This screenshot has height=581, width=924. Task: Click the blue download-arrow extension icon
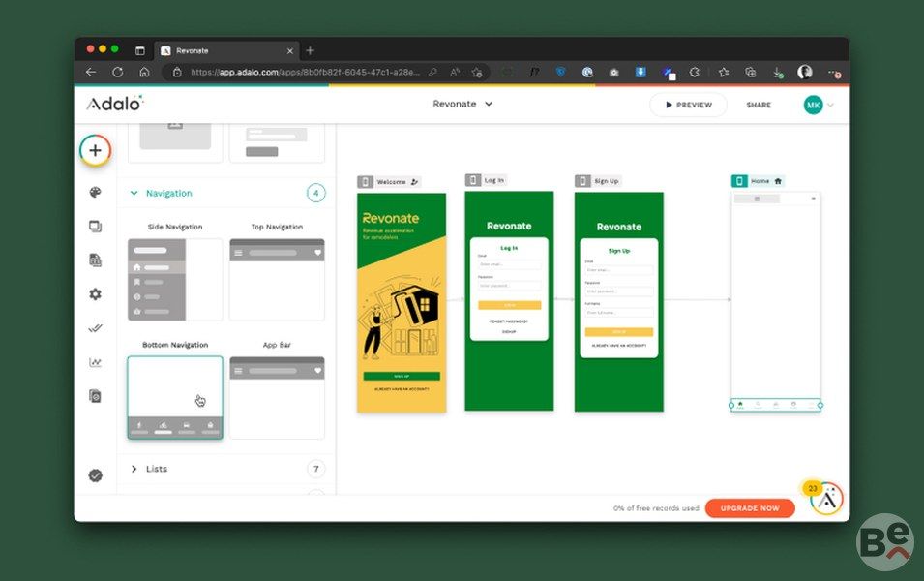(x=641, y=72)
